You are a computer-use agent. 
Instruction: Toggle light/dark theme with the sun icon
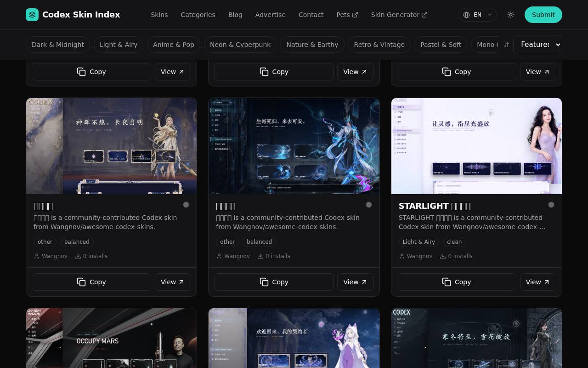pos(511,15)
